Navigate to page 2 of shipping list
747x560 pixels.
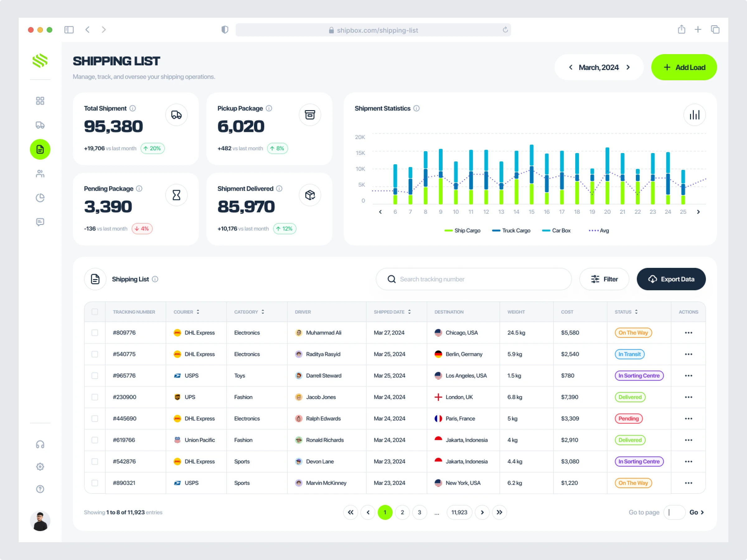pyautogui.click(x=402, y=512)
